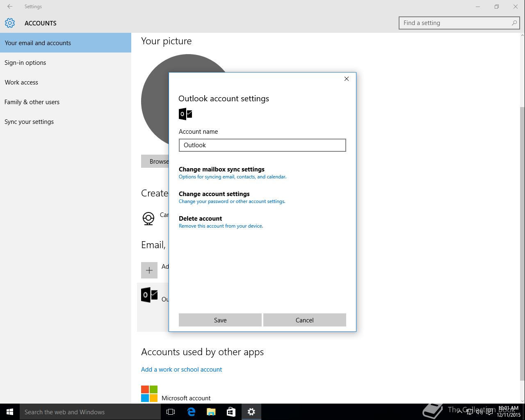
Task: Click Cancel in the dialog
Action: tap(305, 320)
